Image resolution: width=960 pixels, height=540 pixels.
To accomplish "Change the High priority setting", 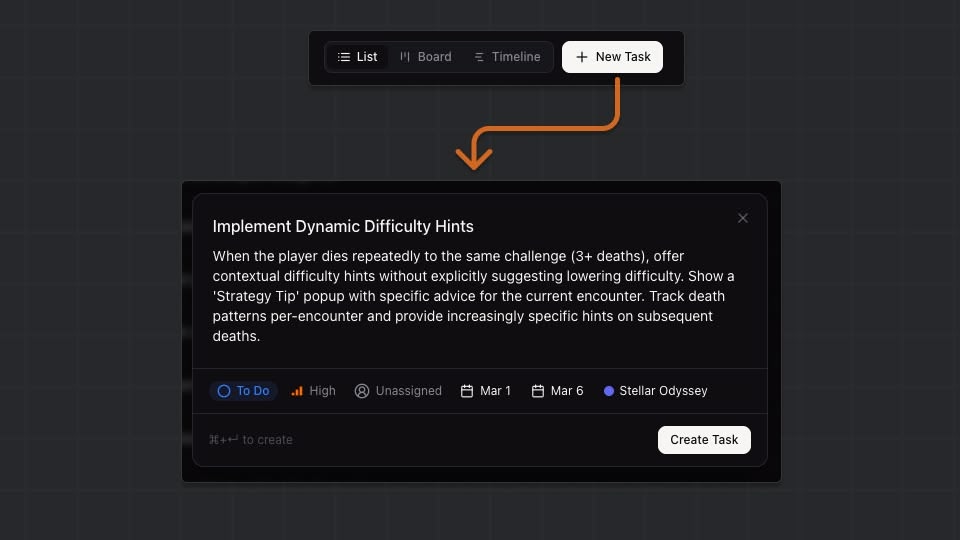I will coord(313,391).
